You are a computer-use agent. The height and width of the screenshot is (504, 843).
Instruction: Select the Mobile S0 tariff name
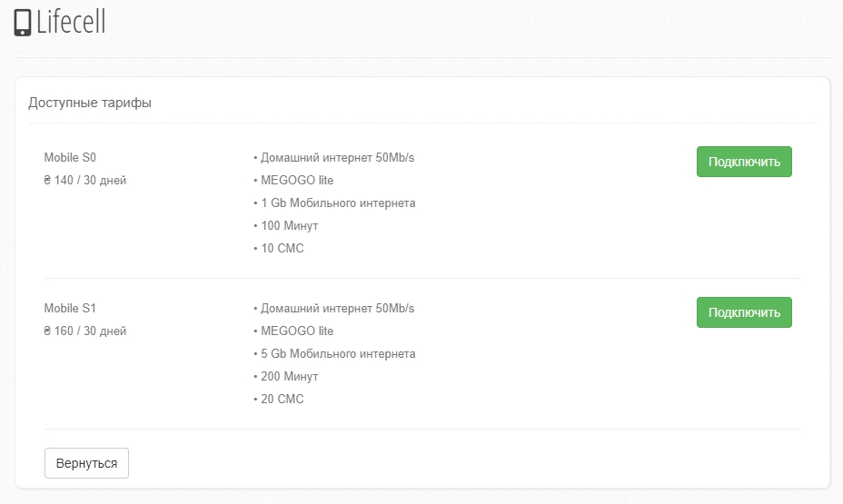70,157
